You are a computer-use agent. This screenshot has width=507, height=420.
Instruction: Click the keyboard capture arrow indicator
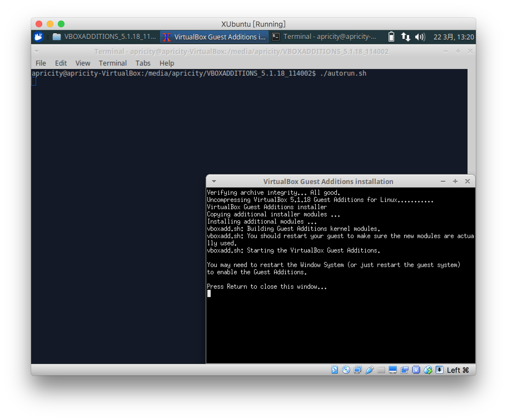tap(439, 370)
